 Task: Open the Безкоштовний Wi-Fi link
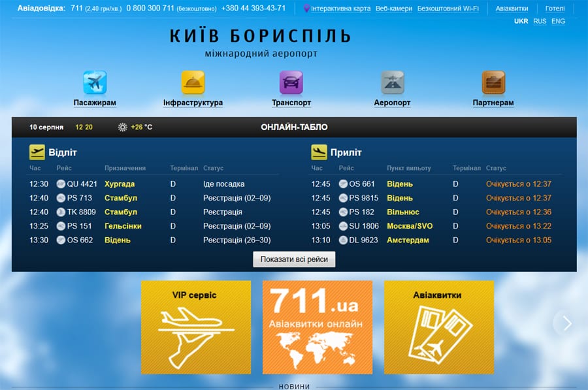coord(448,8)
